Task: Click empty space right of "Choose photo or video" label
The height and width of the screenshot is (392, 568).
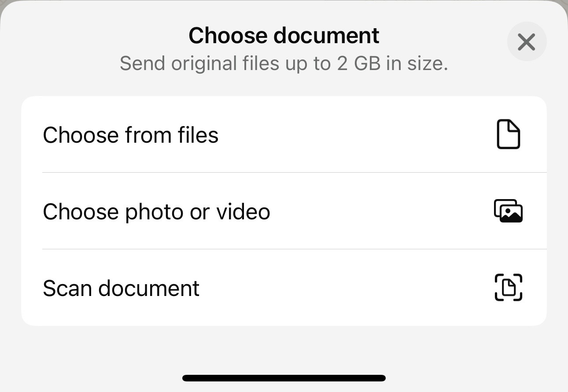Action: [379, 211]
